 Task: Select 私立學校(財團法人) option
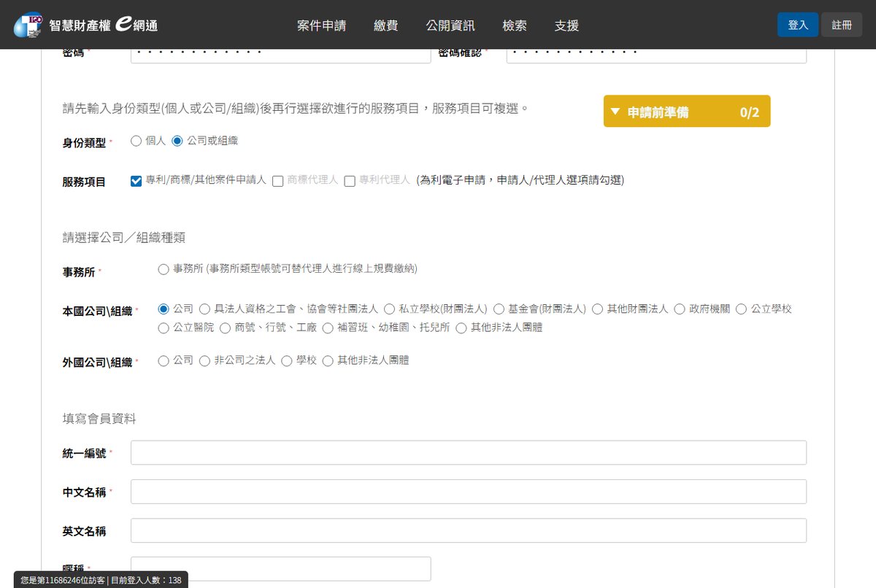pos(389,309)
